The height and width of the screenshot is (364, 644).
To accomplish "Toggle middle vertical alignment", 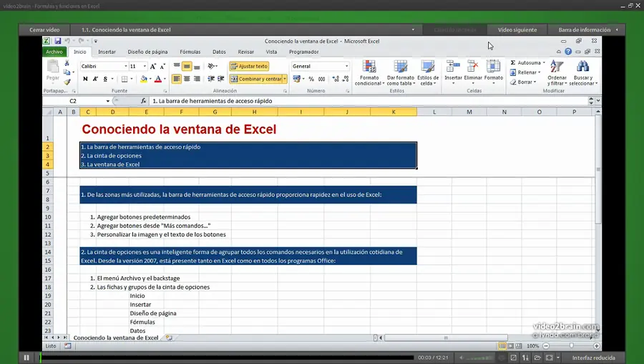I will coord(187,66).
